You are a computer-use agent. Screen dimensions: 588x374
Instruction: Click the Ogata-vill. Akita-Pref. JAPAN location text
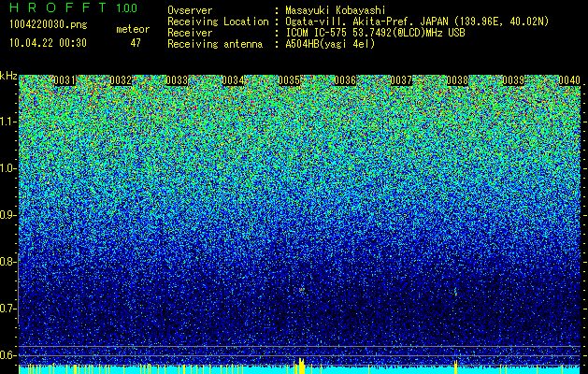click(417, 22)
